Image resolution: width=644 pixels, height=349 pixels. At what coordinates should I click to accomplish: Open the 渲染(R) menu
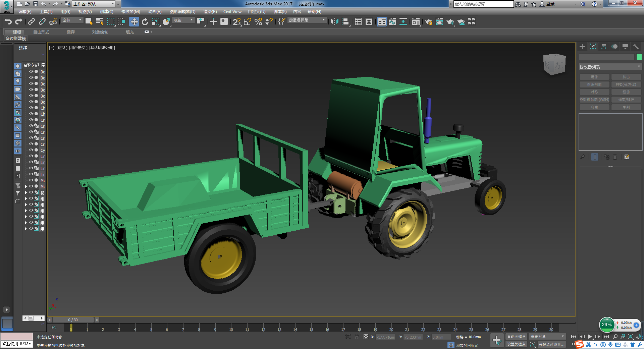pos(210,12)
